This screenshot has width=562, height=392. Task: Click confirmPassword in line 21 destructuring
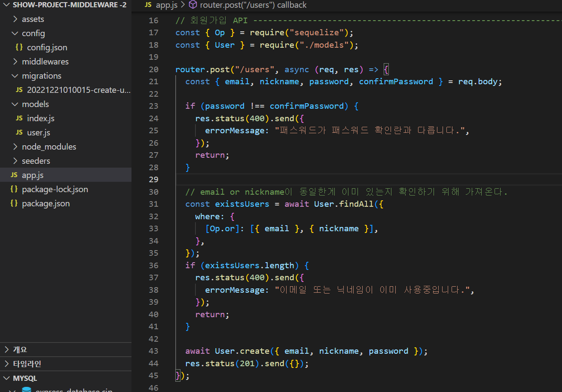point(396,82)
